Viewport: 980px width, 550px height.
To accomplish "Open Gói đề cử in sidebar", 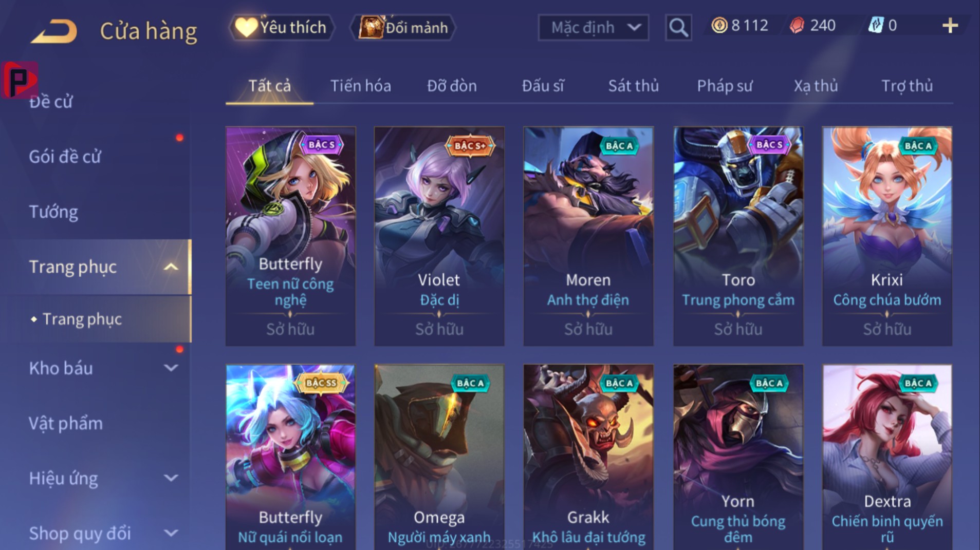I will coord(65,157).
